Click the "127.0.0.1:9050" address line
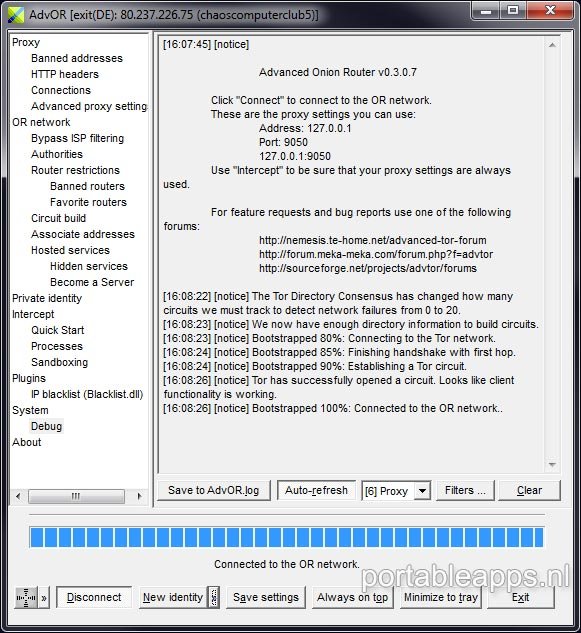The image size is (581, 633). (295, 156)
